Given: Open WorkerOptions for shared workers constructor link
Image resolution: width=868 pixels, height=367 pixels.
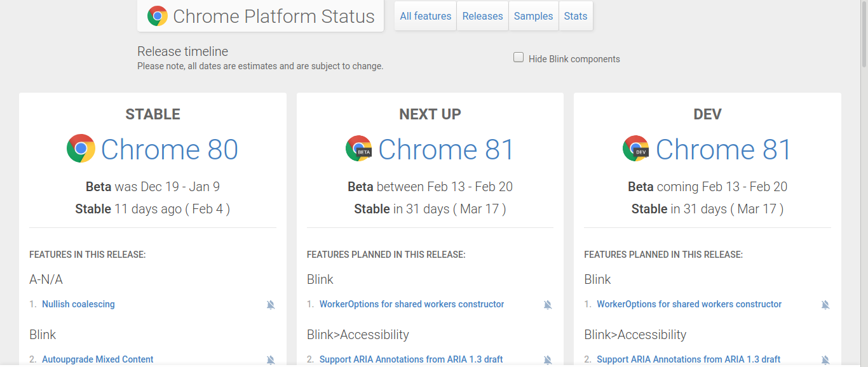Looking at the screenshot, I should pyautogui.click(x=412, y=304).
